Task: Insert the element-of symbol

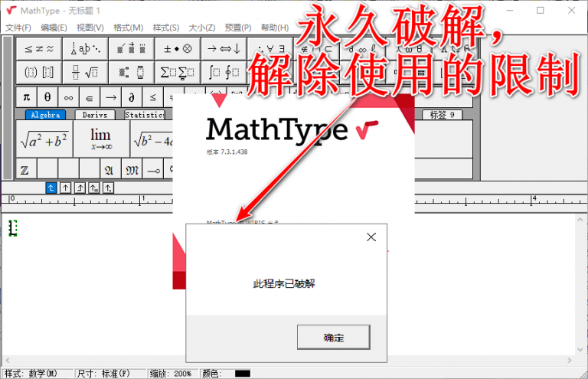Action: tap(90, 97)
